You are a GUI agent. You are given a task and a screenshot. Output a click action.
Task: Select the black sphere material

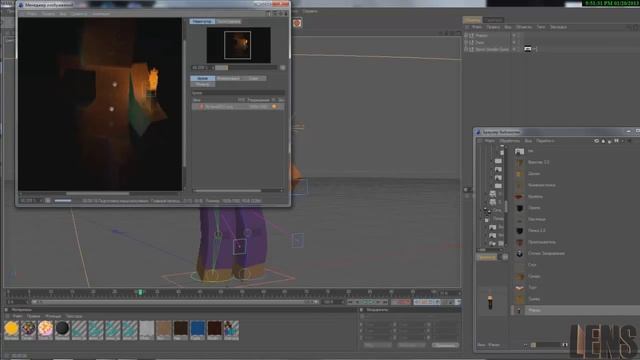coord(62,329)
